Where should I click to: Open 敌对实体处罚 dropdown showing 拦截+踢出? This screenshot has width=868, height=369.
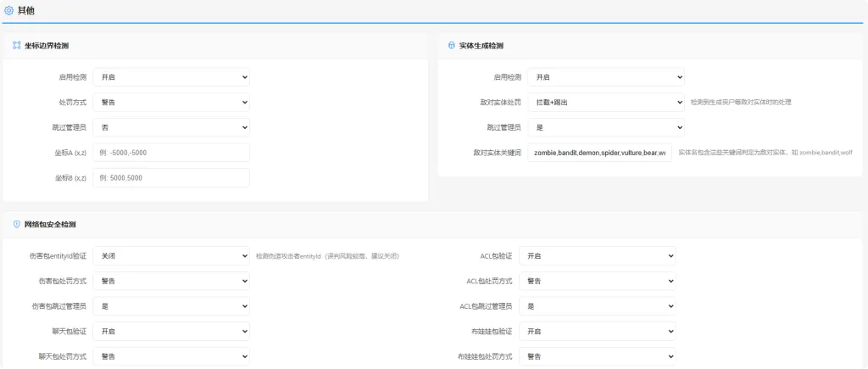pos(605,103)
